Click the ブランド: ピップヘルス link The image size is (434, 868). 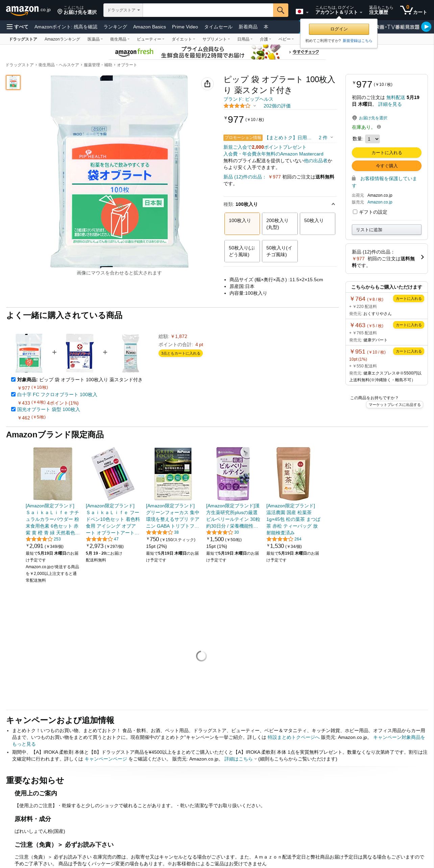pos(248,99)
